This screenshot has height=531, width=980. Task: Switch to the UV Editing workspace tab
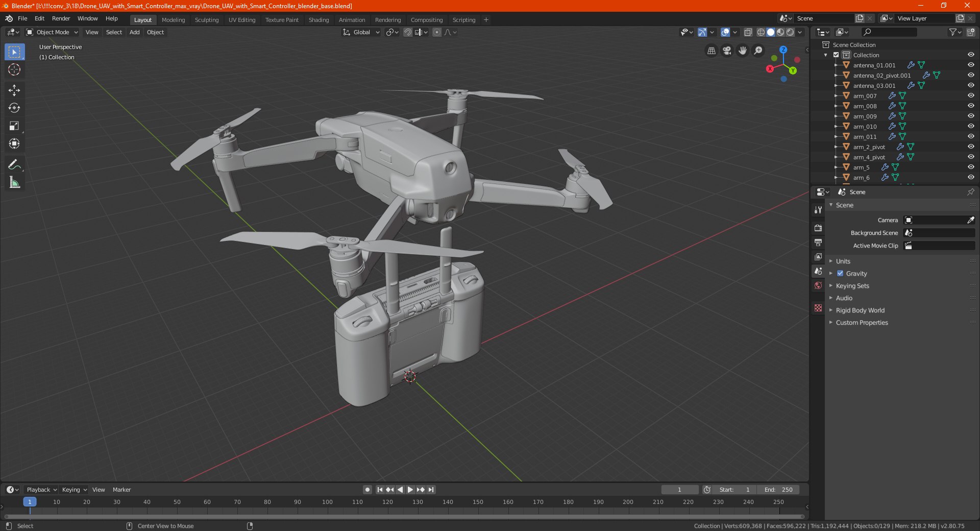pos(241,20)
